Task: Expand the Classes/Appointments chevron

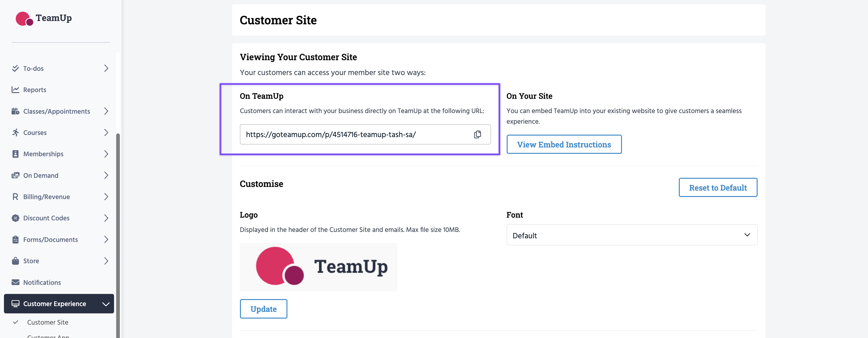Action: pyautogui.click(x=106, y=111)
